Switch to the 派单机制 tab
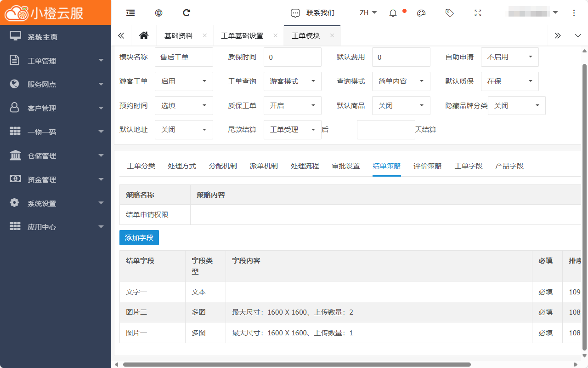This screenshot has width=588, height=368. [264, 166]
